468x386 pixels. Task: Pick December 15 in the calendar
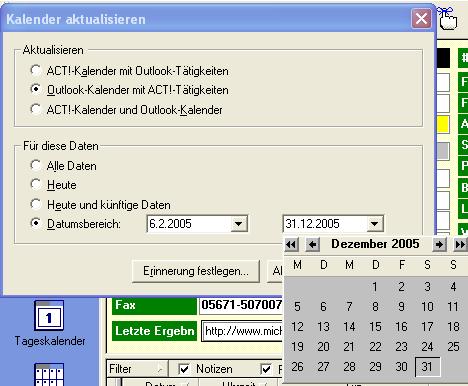pyautogui.click(x=375, y=327)
